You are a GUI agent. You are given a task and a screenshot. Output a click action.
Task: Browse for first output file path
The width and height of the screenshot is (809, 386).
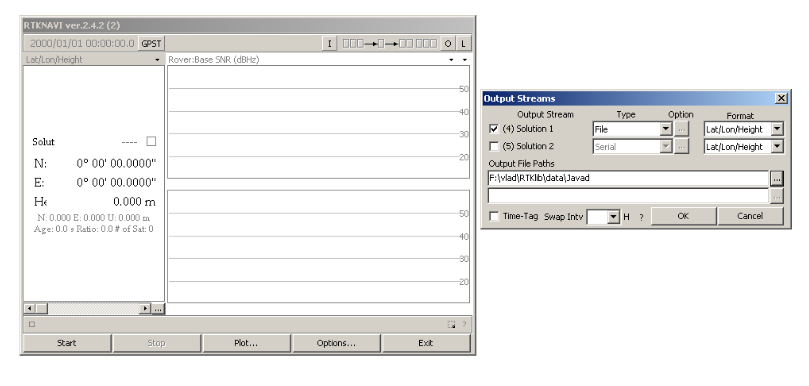tap(776, 179)
